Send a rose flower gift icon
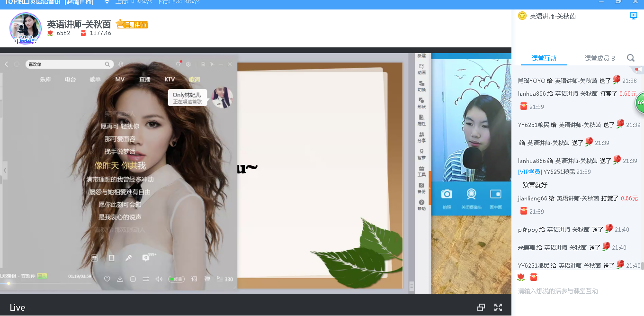This screenshot has height=316, width=644. [521, 277]
